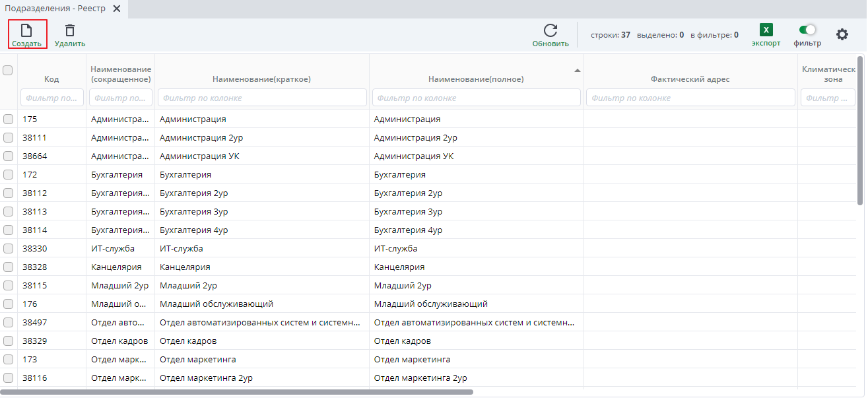Image resolution: width=868 pixels, height=398 pixels.
Task: Click sort arrow in Наименование(полное) header
Action: (x=578, y=70)
